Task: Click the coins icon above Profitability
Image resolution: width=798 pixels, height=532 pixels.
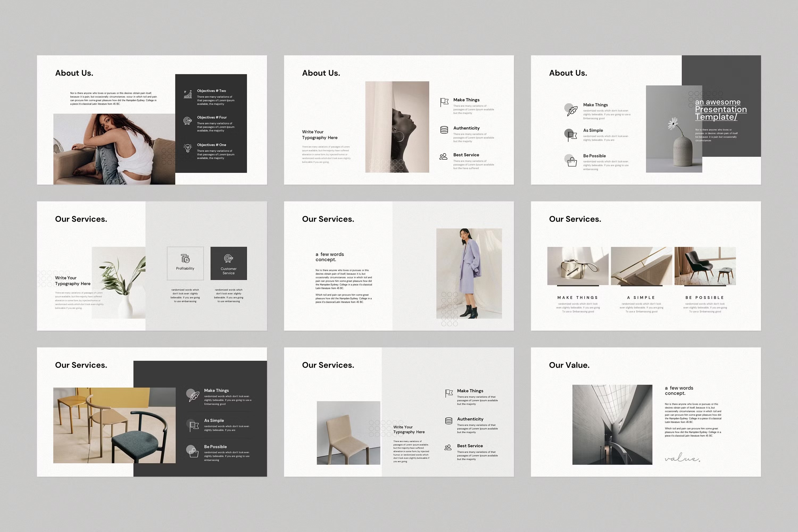Action: click(185, 259)
